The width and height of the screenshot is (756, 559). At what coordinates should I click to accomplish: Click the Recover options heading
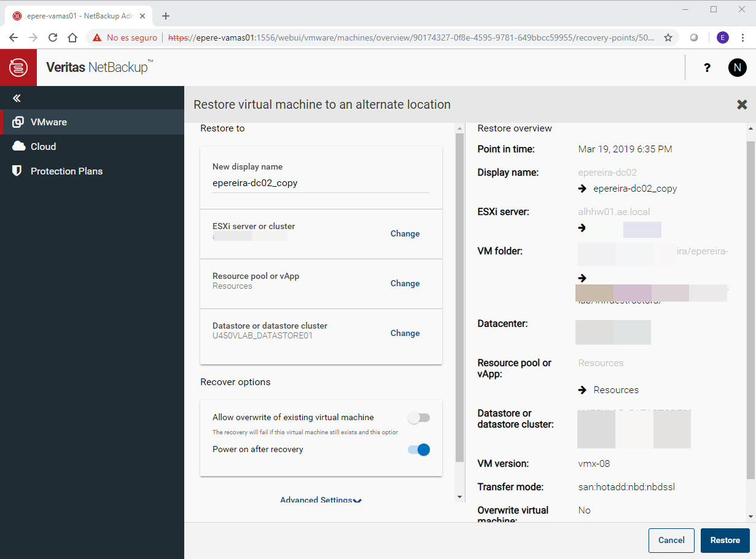(235, 382)
